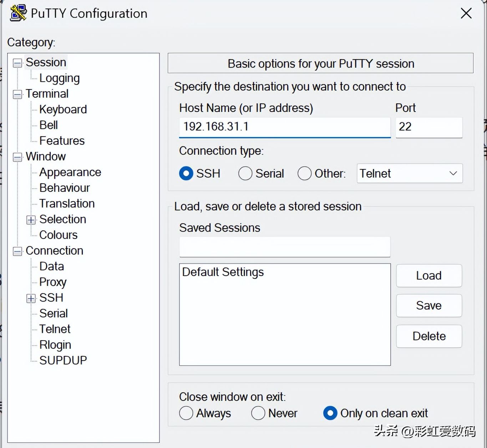Click the Load button
The image size is (487, 448).
(x=429, y=276)
